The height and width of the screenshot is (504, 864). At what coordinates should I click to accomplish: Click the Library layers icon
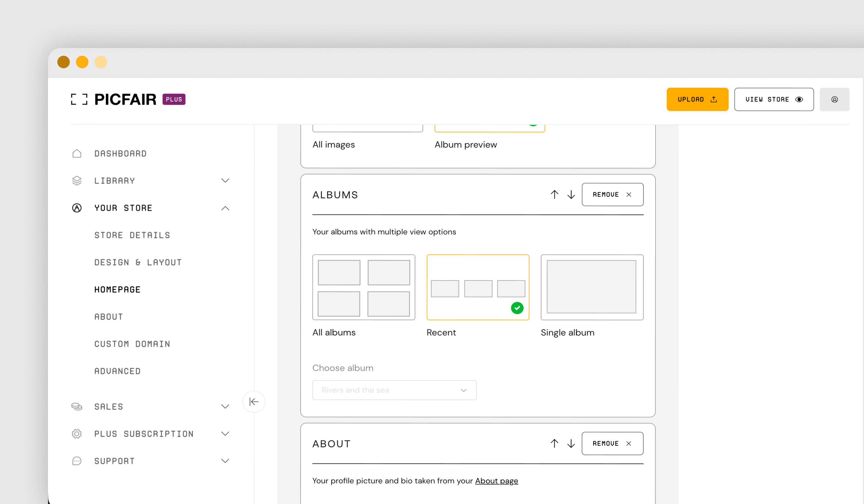click(77, 181)
